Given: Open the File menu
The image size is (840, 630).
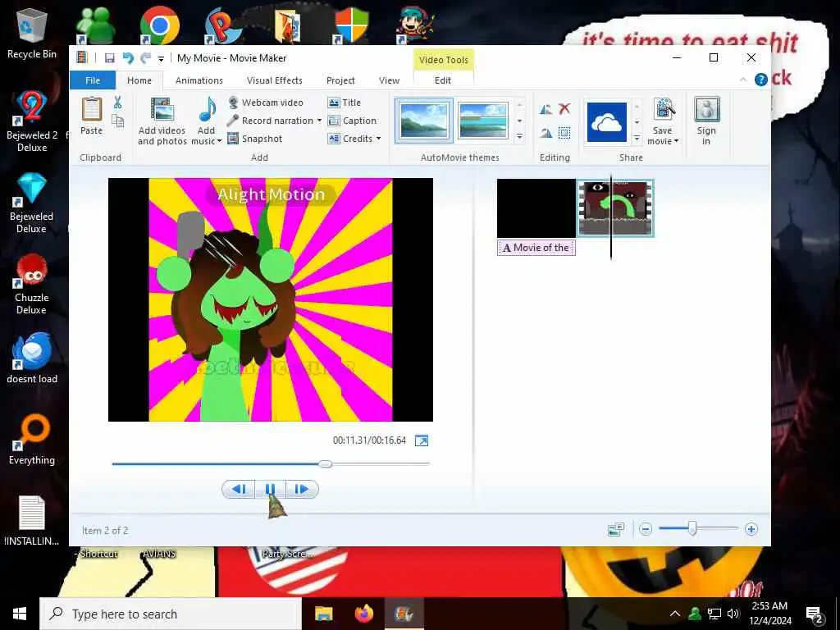Looking at the screenshot, I should pyautogui.click(x=93, y=80).
